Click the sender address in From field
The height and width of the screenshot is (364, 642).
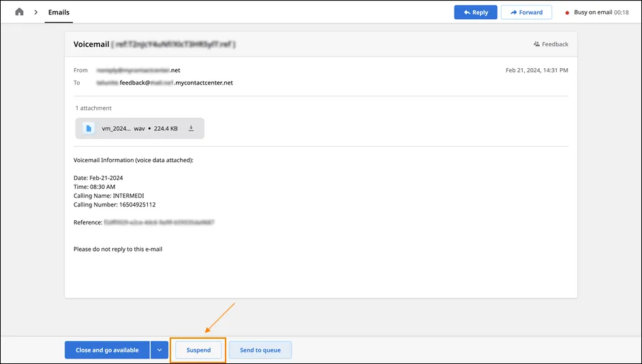pyautogui.click(x=138, y=70)
